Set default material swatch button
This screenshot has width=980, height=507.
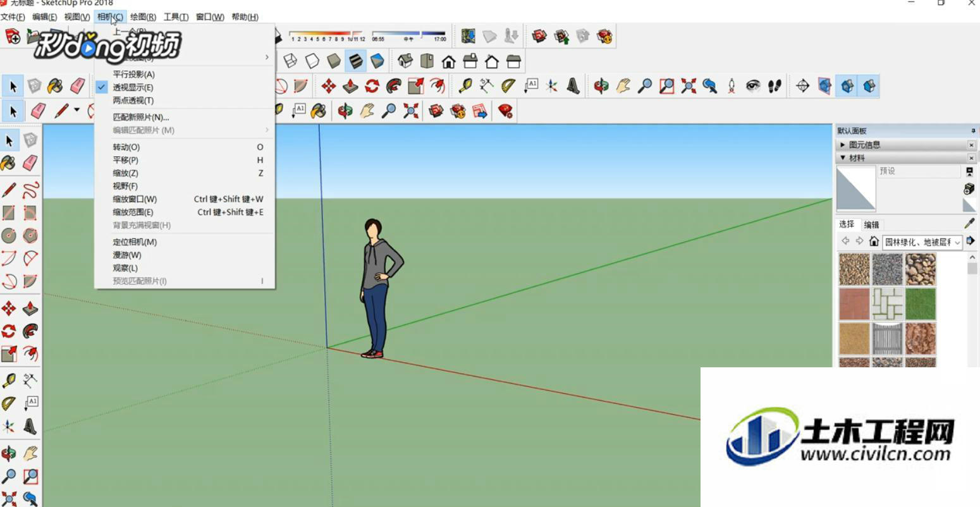pyautogui.click(x=969, y=205)
